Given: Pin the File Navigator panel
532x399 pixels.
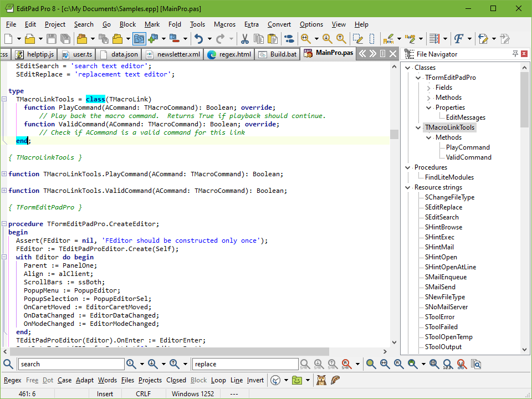Looking at the screenshot, I should 515,54.
